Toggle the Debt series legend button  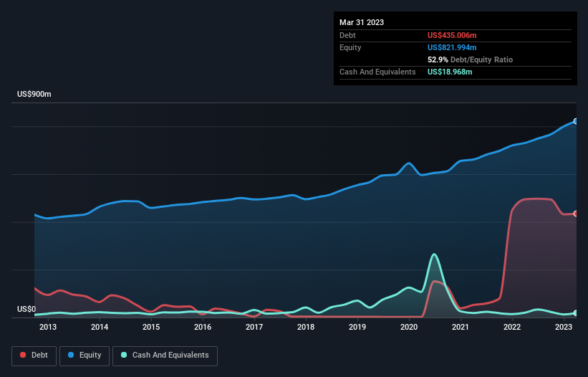click(x=34, y=355)
